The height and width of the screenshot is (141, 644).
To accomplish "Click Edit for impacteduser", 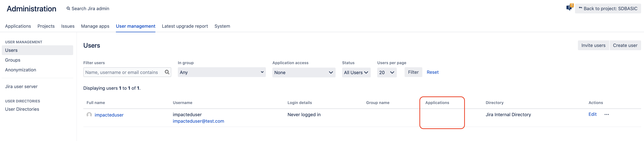I will 592,114.
